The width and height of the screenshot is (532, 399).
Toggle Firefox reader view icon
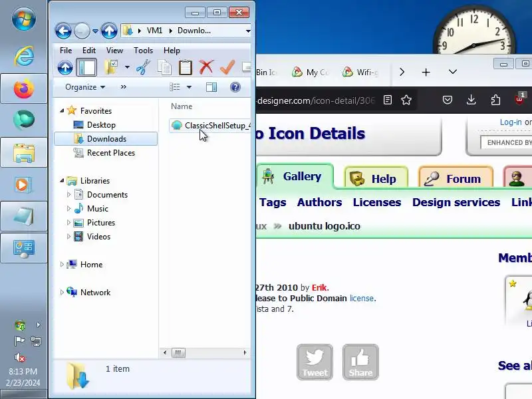tap(388, 100)
